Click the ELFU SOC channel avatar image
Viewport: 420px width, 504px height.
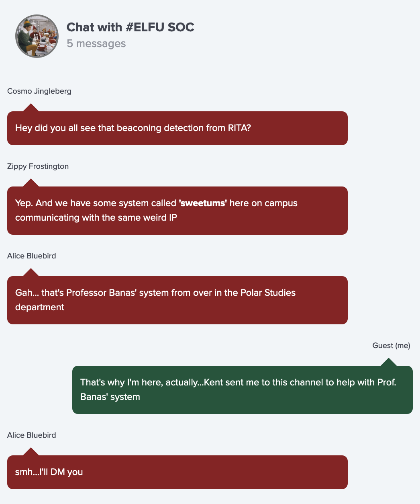point(37,36)
